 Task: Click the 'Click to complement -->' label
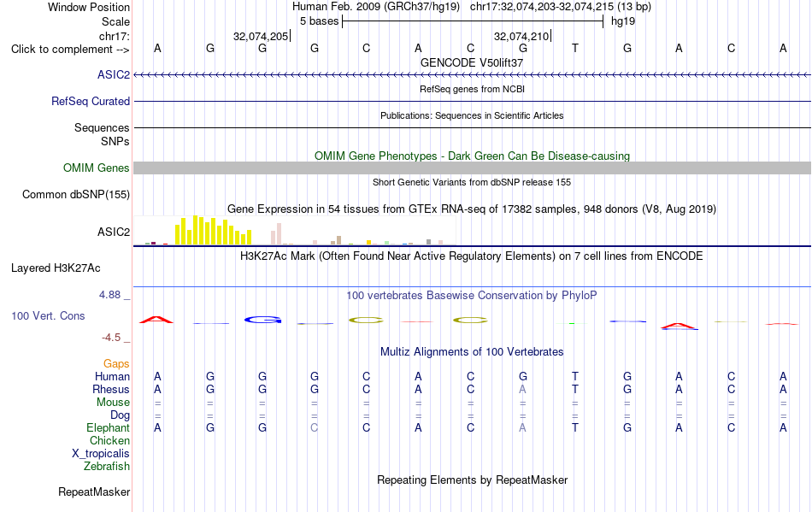coord(70,50)
